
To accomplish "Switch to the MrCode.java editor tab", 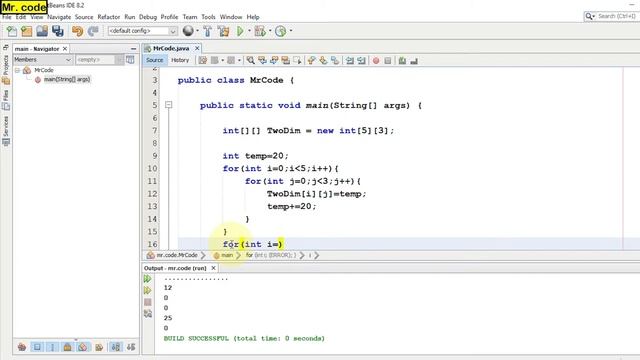I will click(x=171, y=48).
